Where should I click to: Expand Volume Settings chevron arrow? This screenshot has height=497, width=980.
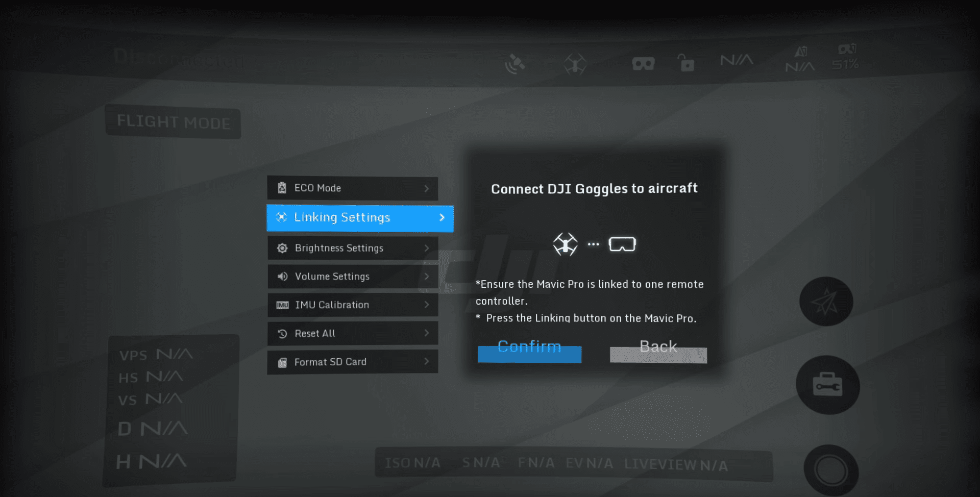pyautogui.click(x=427, y=276)
